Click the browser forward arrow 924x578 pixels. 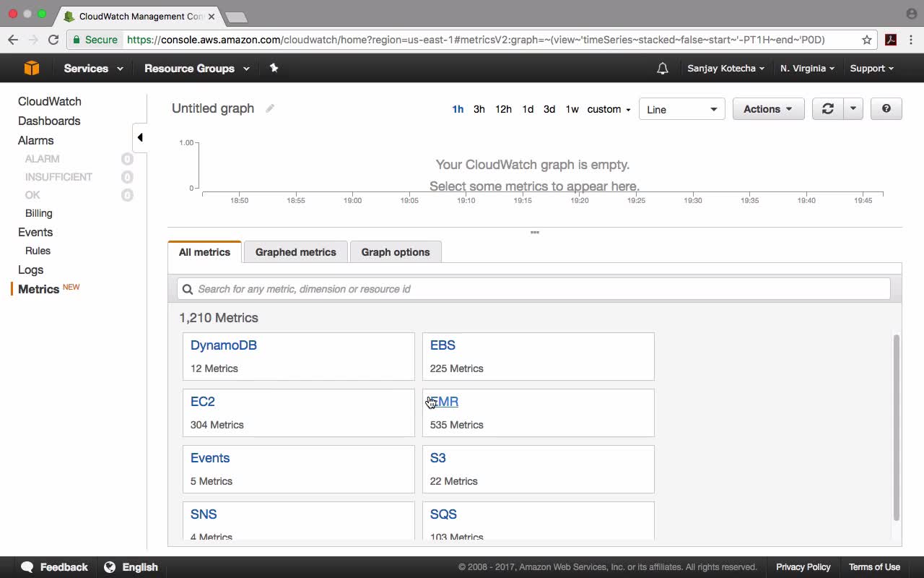(x=33, y=40)
